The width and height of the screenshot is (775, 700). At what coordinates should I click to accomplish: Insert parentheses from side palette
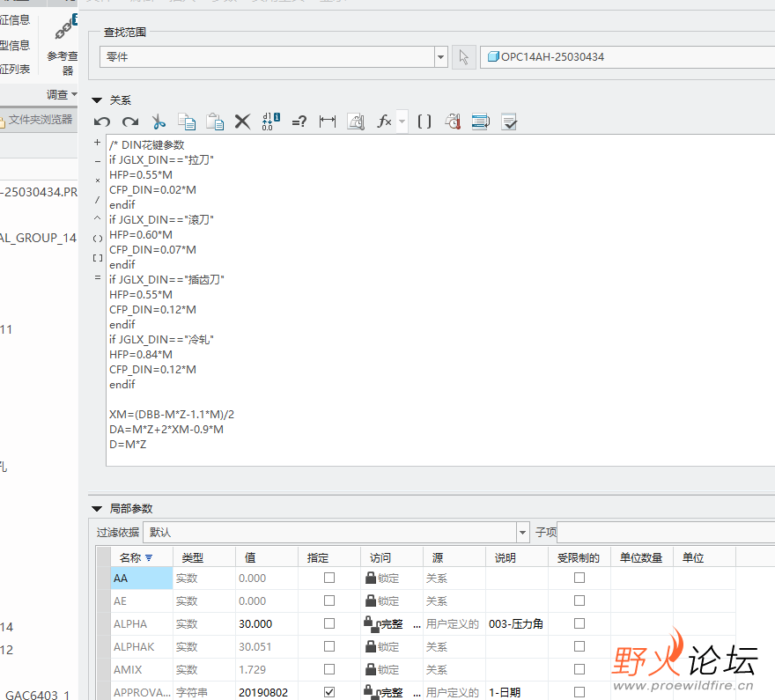[x=98, y=238]
